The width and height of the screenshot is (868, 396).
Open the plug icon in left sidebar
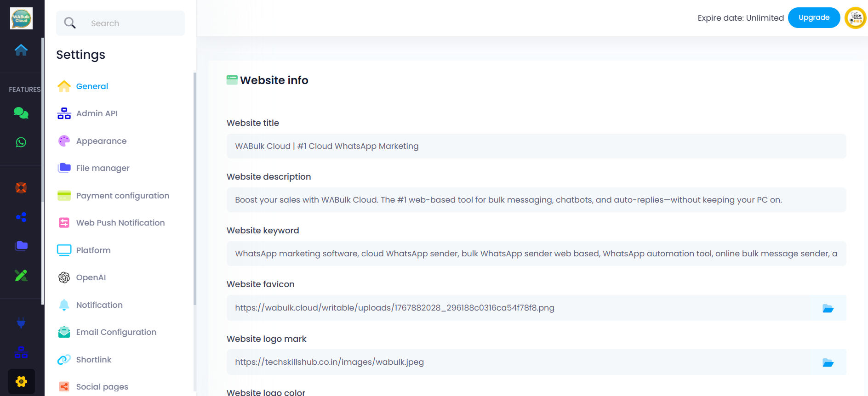(21, 323)
